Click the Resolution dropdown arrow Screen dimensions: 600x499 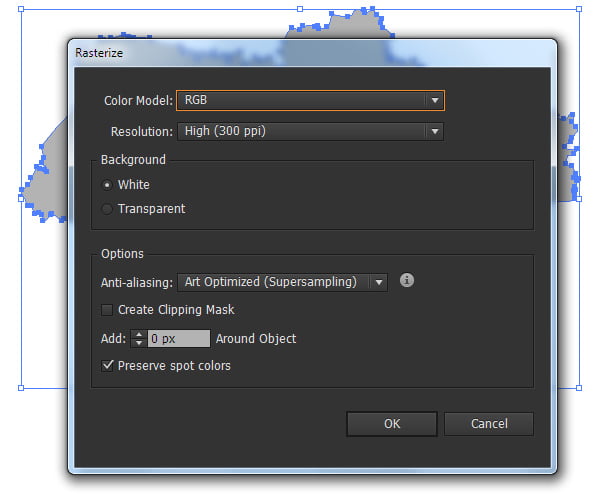pyautogui.click(x=435, y=131)
